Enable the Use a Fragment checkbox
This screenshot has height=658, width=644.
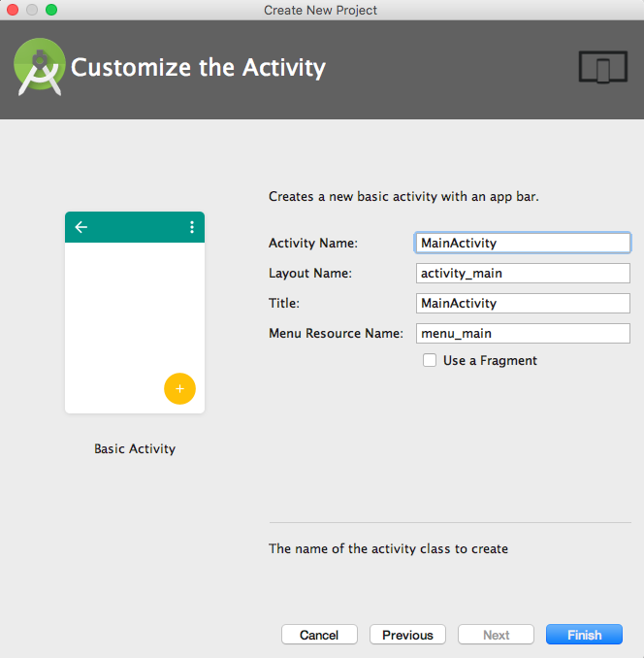coord(430,360)
